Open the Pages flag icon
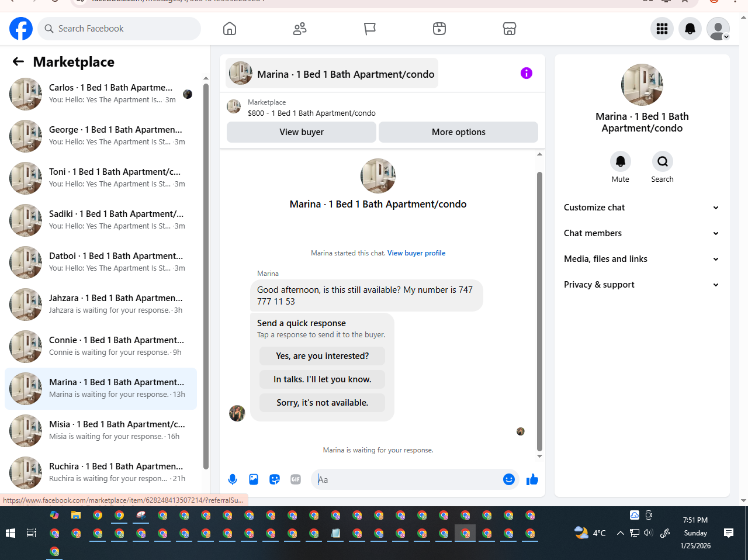This screenshot has width=748, height=560. coord(370,29)
